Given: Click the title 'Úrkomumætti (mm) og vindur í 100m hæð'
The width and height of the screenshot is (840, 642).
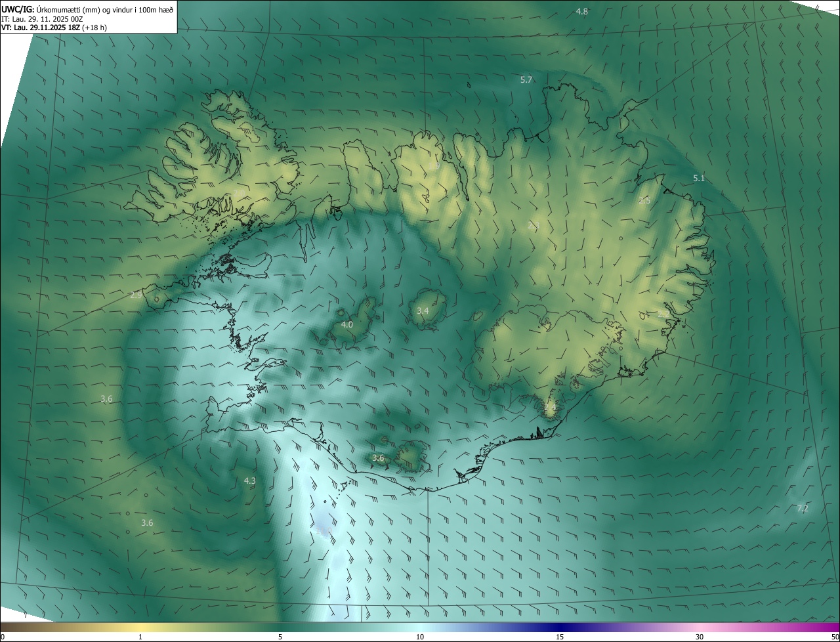Looking at the screenshot, I should (105, 9).
